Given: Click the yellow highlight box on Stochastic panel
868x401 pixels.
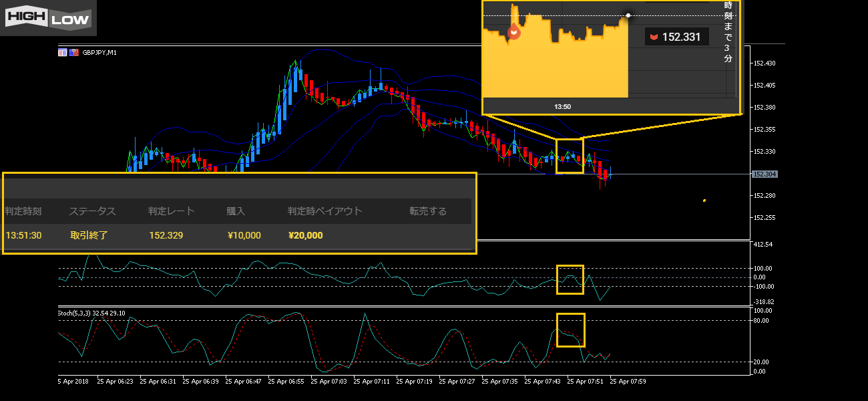Looking at the screenshot, I should pos(570,329).
